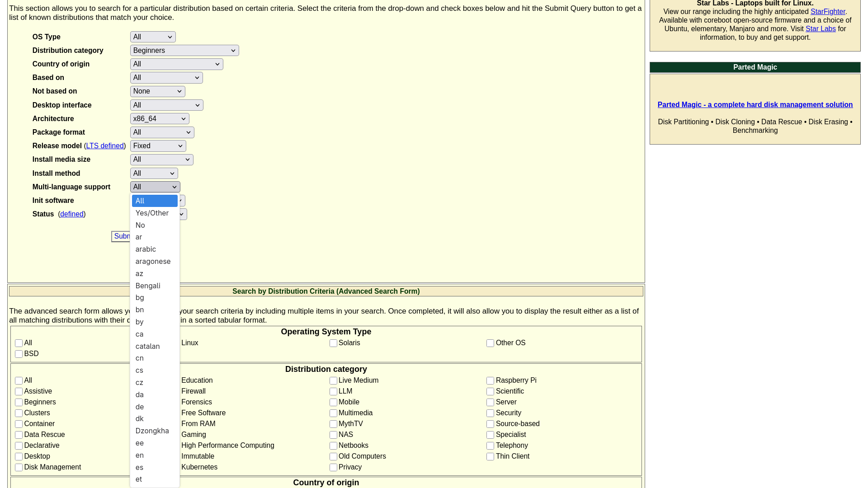Check the Raspberry Pi category checkbox

coord(490,380)
